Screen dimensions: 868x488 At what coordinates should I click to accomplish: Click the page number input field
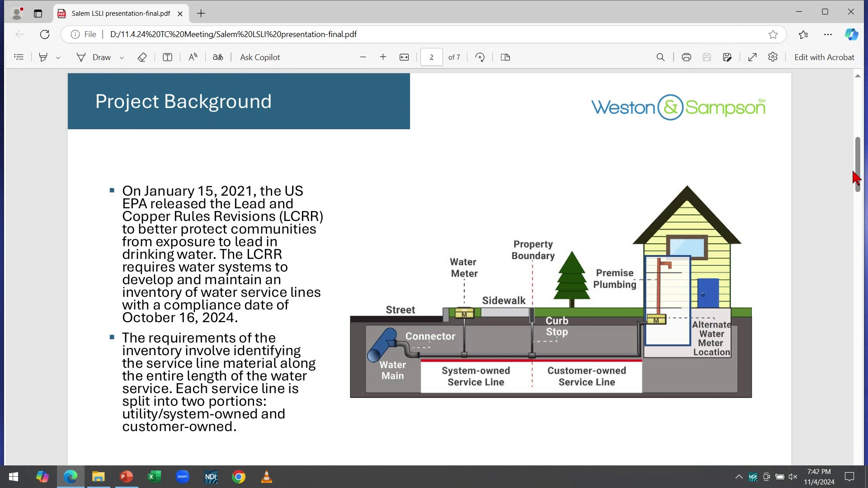point(431,57)
